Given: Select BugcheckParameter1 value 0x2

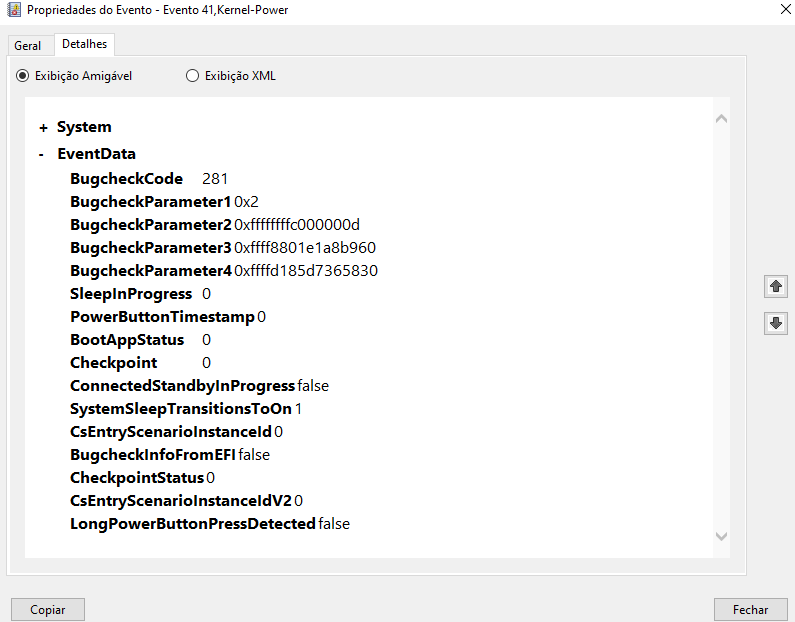Looking at the screenshot, I should tap(246, 202).
